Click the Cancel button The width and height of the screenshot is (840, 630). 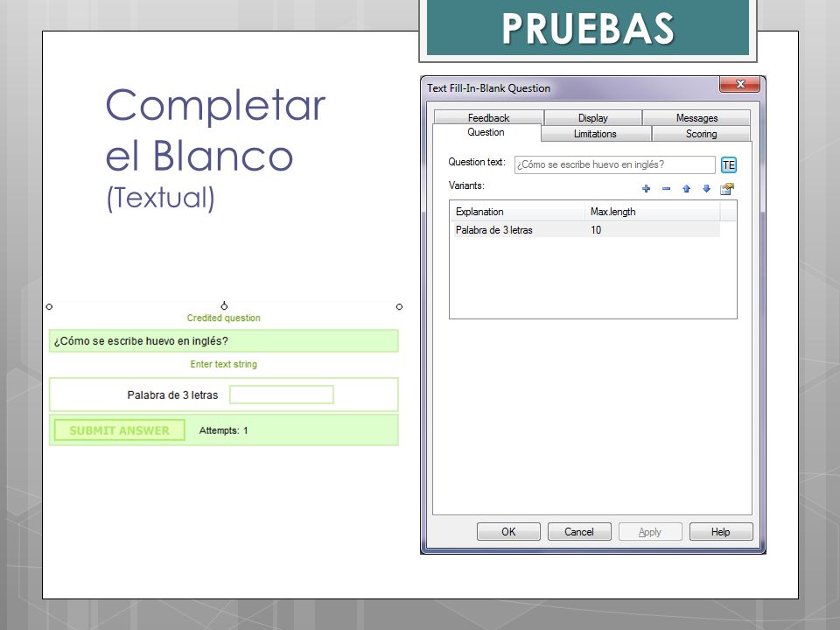[x=579, y=531]
